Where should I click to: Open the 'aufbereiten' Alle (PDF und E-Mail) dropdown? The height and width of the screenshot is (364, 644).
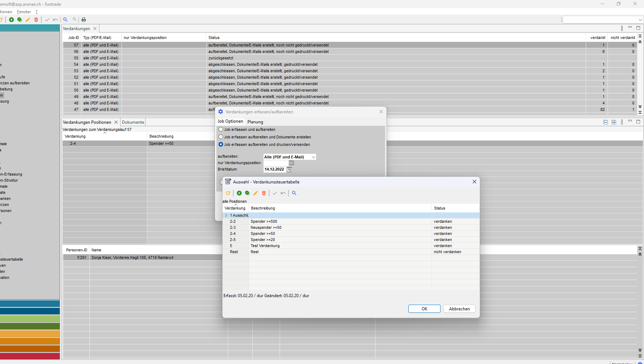tap(313, 157)
